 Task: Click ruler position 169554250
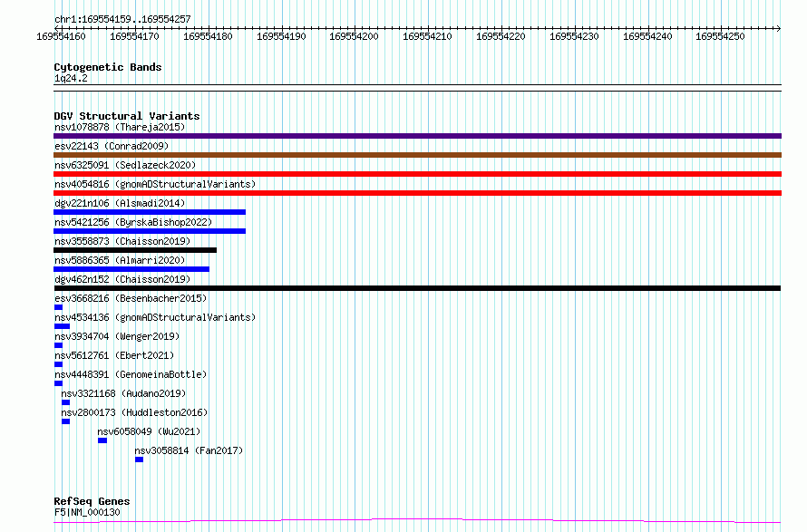720,36
